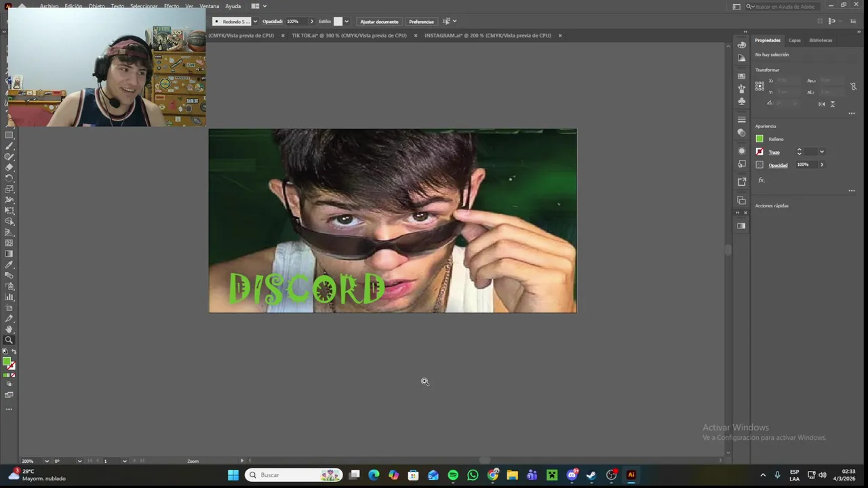Select the Eyedropper tool

point(9,265)
